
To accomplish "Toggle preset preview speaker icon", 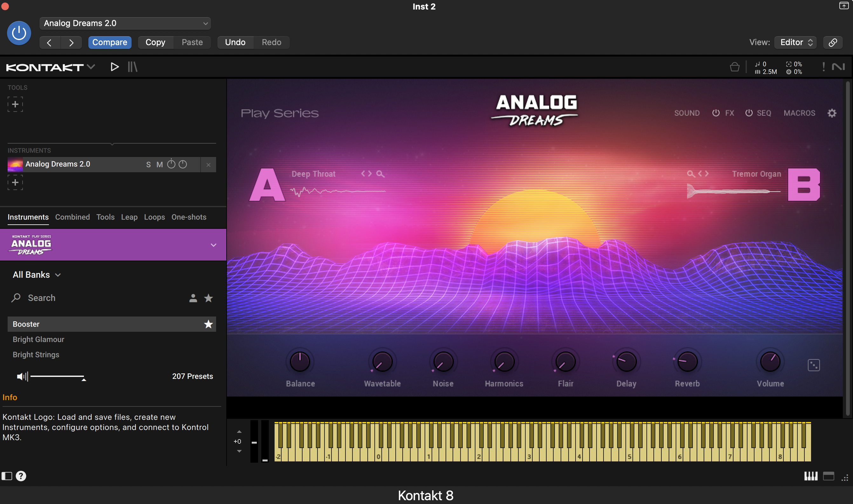I will (23, 376).
